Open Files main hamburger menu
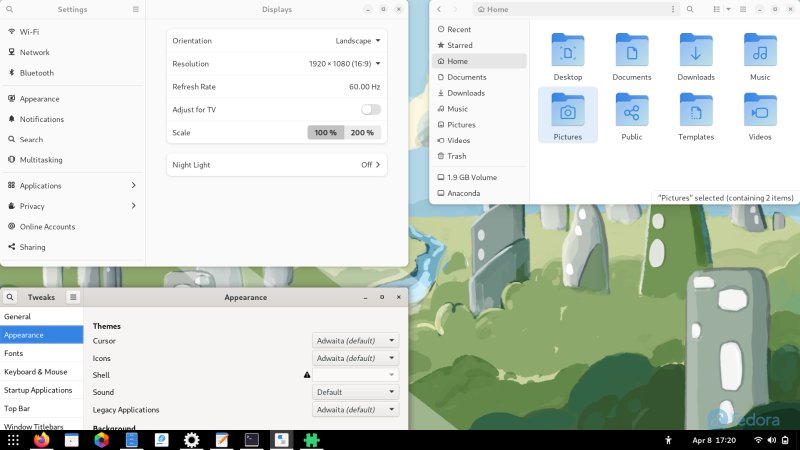800x450 pixels. (743, 9)
